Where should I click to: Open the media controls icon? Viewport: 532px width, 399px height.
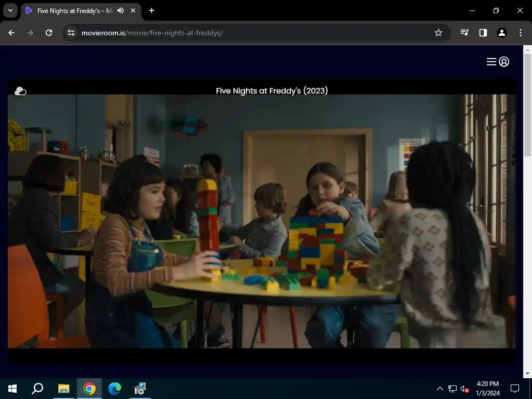[464, 33]
